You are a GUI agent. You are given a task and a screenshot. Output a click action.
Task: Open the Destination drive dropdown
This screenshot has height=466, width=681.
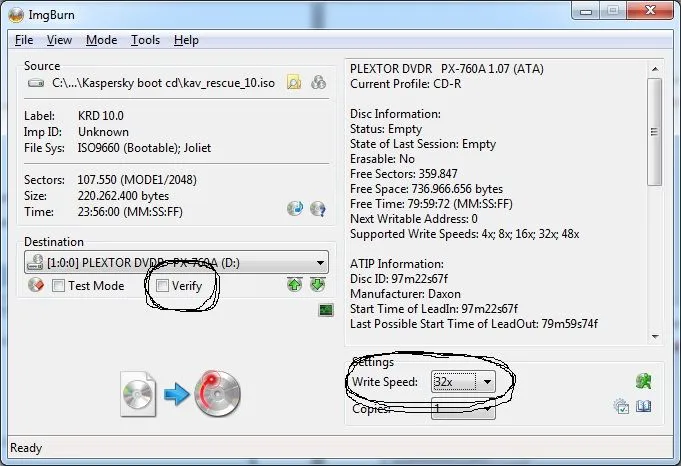point(176,262)
